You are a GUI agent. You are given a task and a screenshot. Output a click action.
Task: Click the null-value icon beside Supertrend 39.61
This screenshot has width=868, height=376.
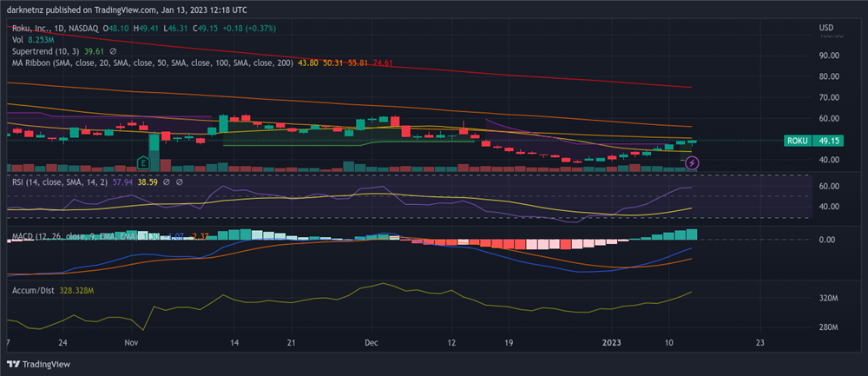pyautogui.click(x=113, y=51)
